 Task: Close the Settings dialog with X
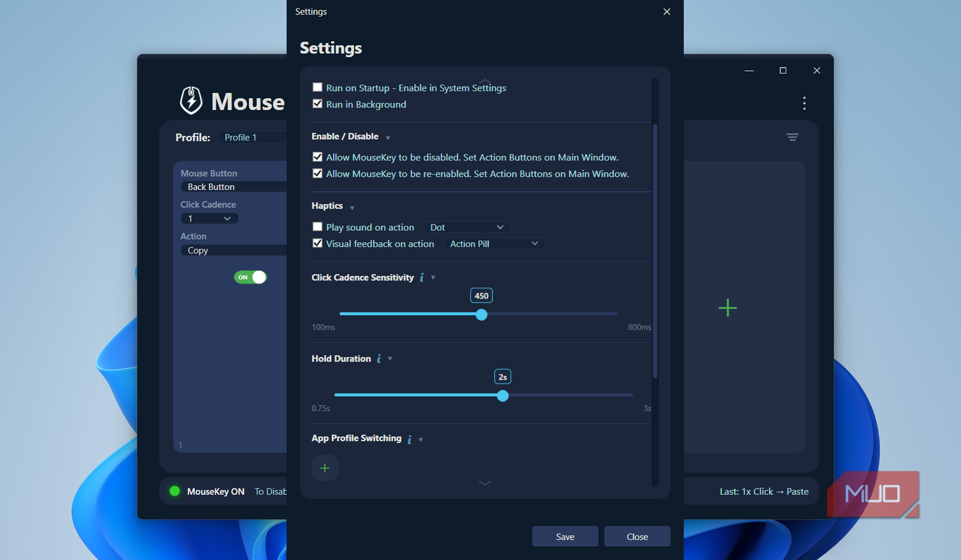(666, 12)
